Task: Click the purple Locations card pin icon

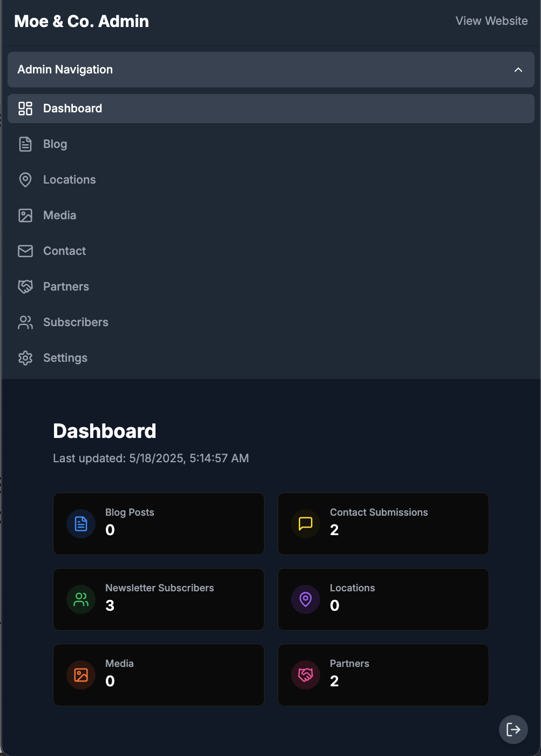Action: (x=306, y=599)
